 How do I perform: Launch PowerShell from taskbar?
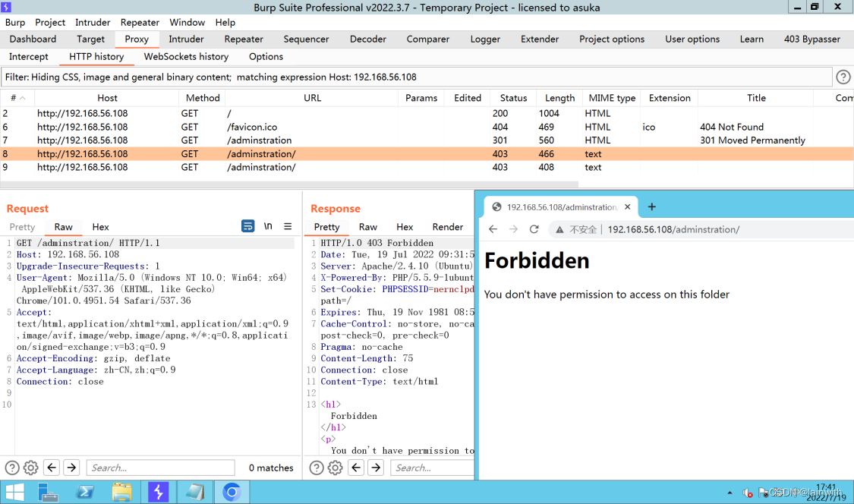(x=85, y=492)
